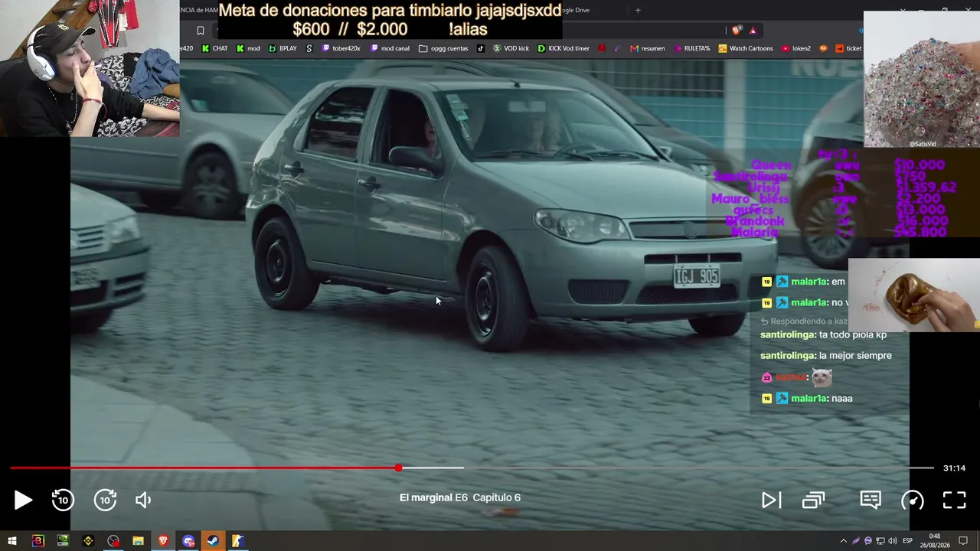The height and width of the screenshot is (551, 980).
Task: Switch to Brave browser in taskbar
Action: [x=163, y=541]
